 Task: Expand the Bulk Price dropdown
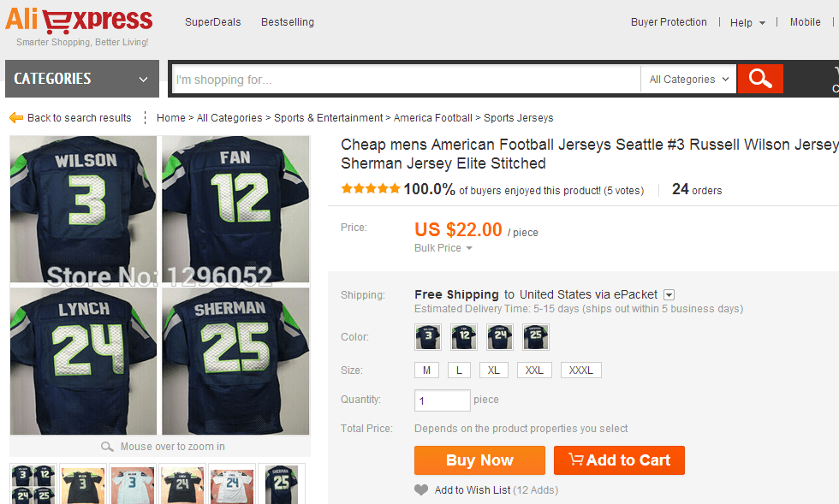coord(443,248)
